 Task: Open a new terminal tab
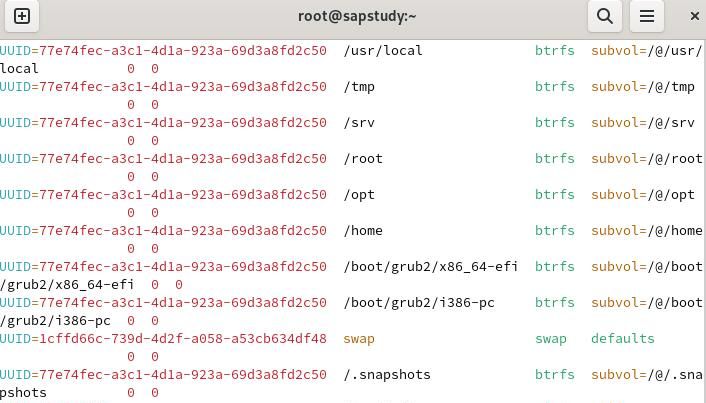click(x=22, y=16)
